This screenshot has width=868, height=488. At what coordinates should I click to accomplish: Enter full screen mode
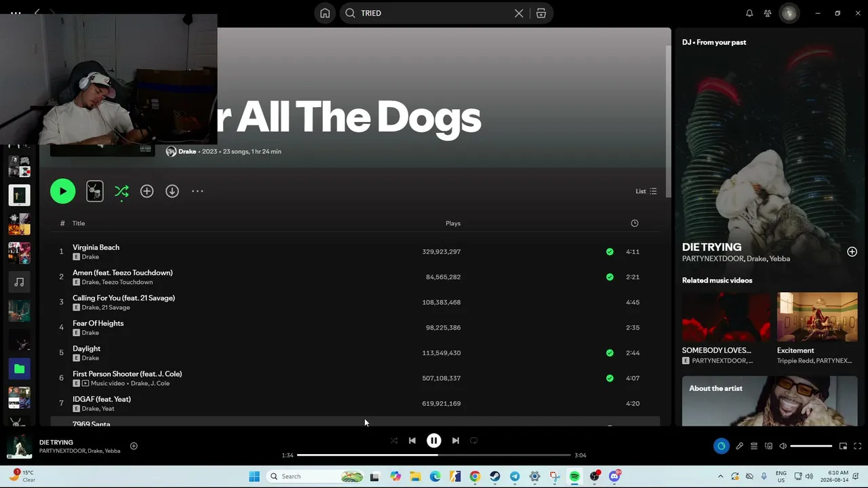click(x=858, y=446)
